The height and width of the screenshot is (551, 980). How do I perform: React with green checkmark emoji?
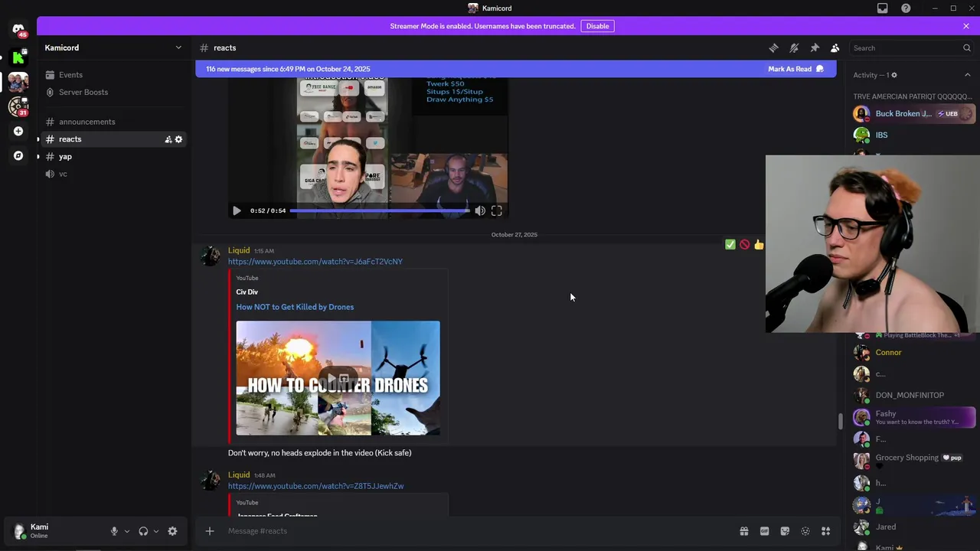730,245
